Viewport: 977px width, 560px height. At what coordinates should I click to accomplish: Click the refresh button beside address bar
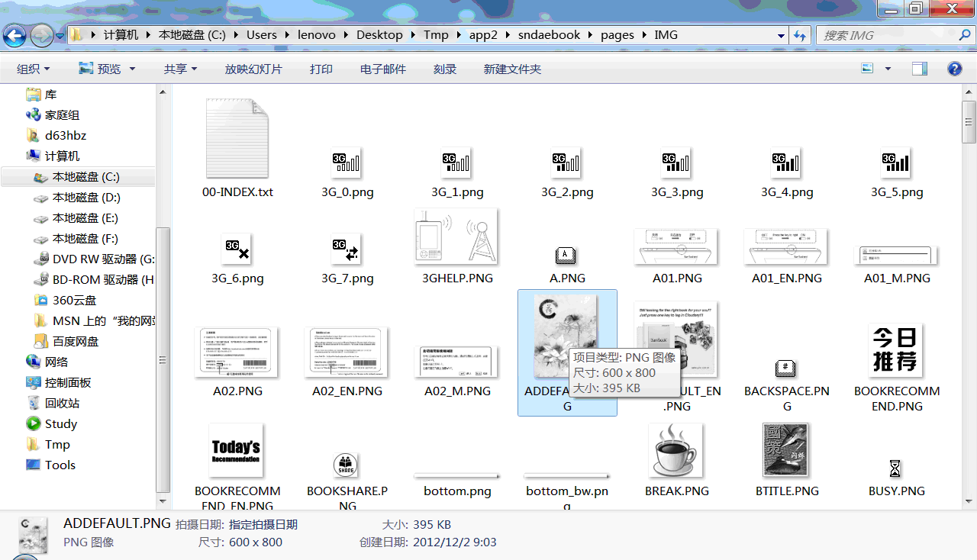(799, 35)
